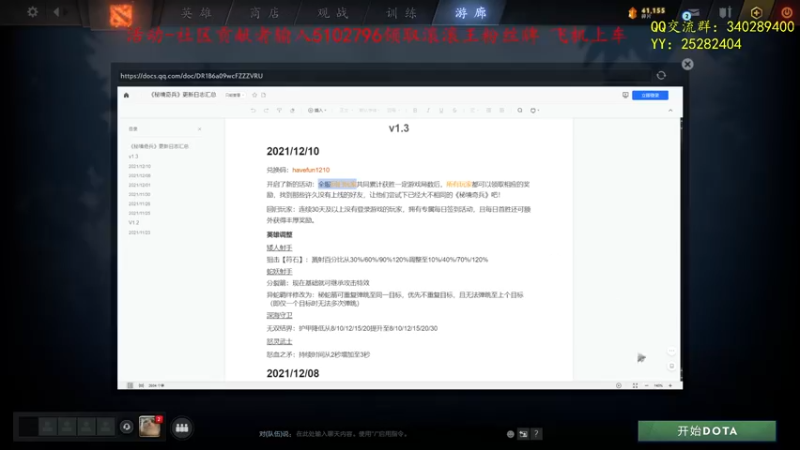Image resolution: width=800 pixels, height=450 pixels.
Task: Close the document outline panel
Action: [x=199, y=129]
